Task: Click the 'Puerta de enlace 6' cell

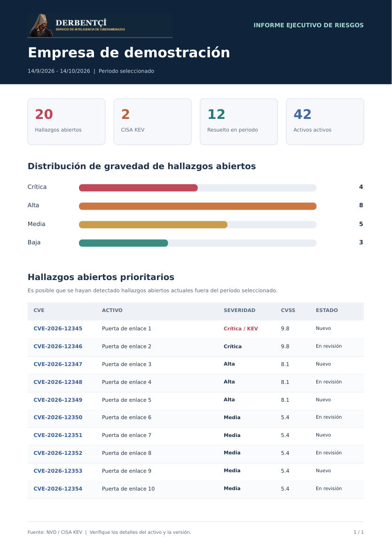Action: [126, 417]
